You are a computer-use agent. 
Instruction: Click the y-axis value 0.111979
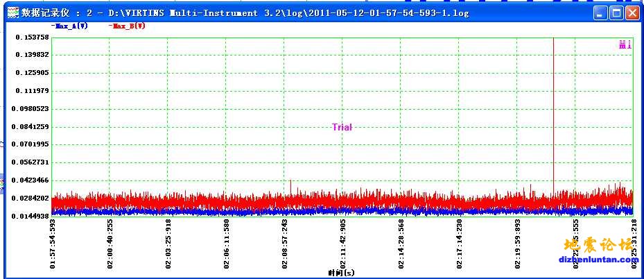pyautogui.click(x=33, y=91)
